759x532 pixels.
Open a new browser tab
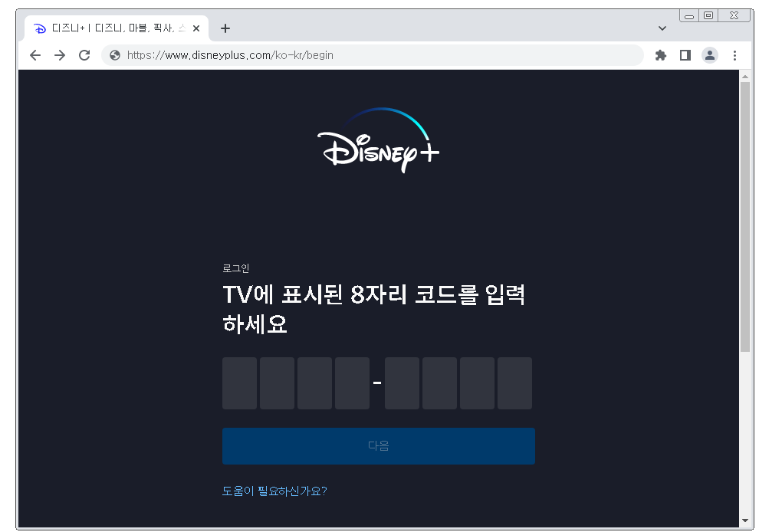[x=225, y=28]
